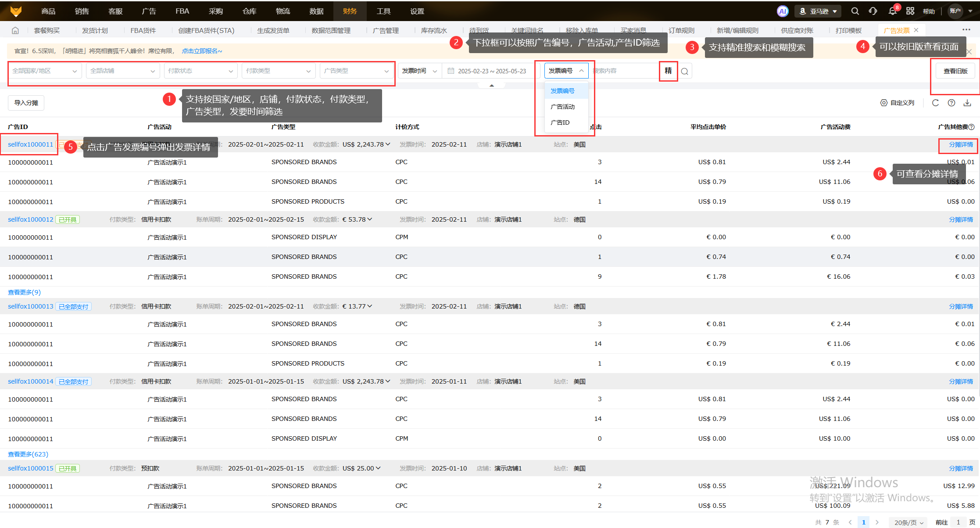Toggle the 精 precise search mode
980x528 pixels.
click(668, 71)
